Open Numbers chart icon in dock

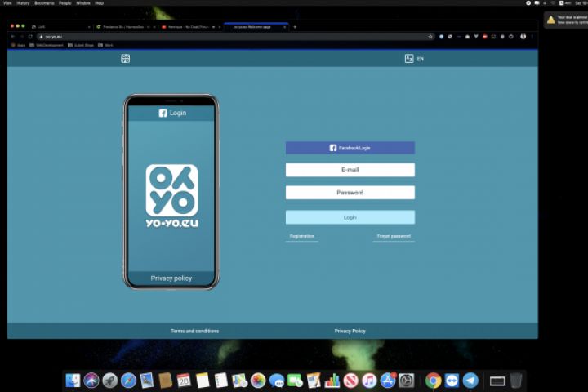332,381
